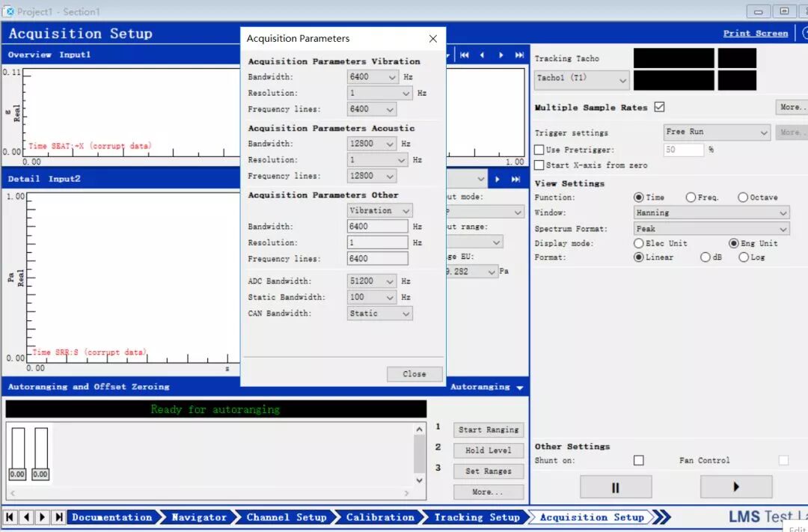Go to first workflow step arrow

point(10,517)
